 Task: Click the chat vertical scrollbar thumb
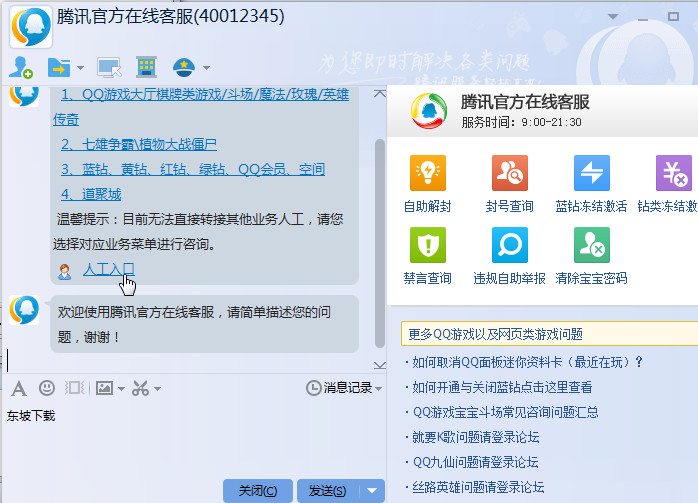click(380, 243)
